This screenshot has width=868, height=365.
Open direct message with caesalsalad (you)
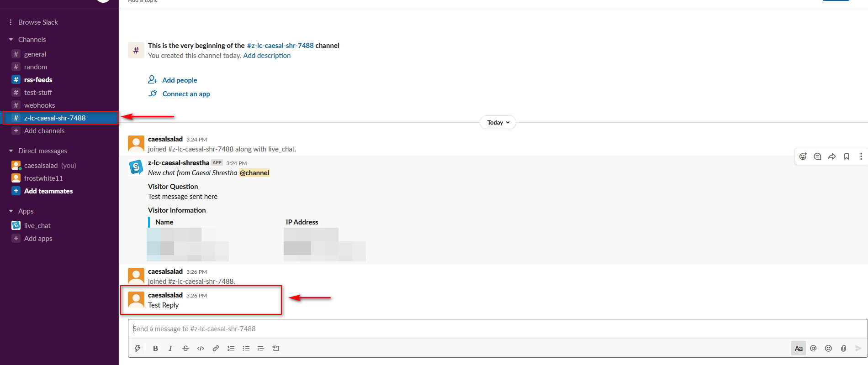(50, 165)
